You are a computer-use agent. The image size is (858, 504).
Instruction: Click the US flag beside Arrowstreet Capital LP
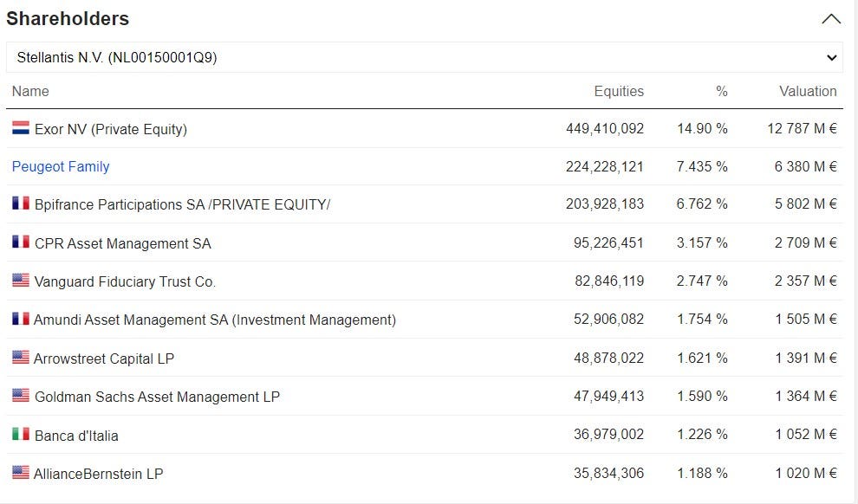[x=21, y=357]
